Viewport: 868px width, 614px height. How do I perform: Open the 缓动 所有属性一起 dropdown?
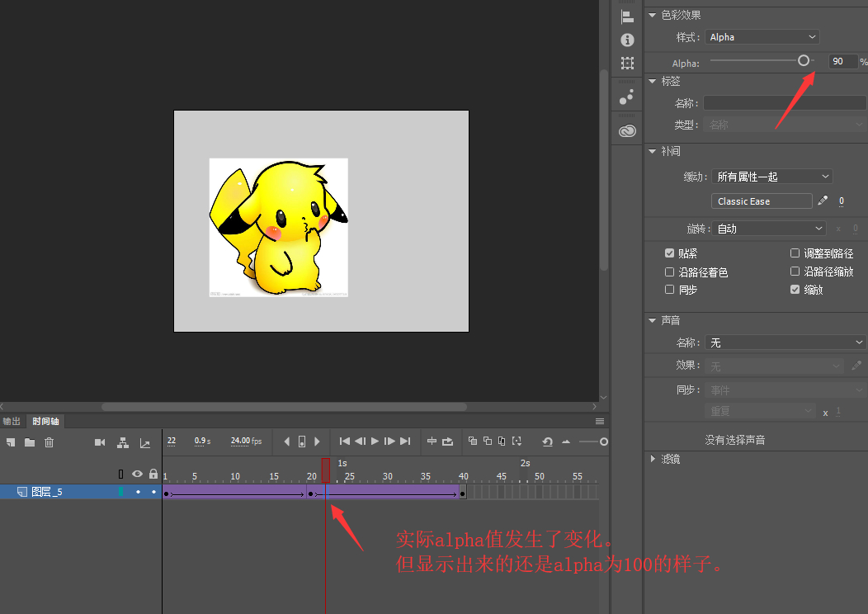pos(771,177)
